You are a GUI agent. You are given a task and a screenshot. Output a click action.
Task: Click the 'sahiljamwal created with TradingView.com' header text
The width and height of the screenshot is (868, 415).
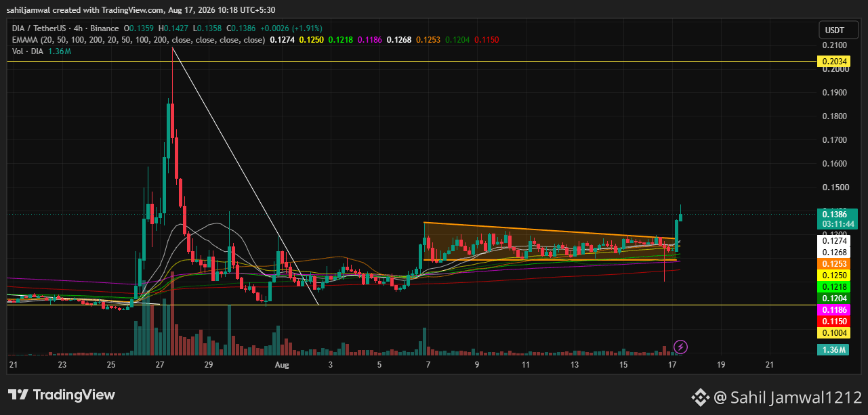click(85, 9)
